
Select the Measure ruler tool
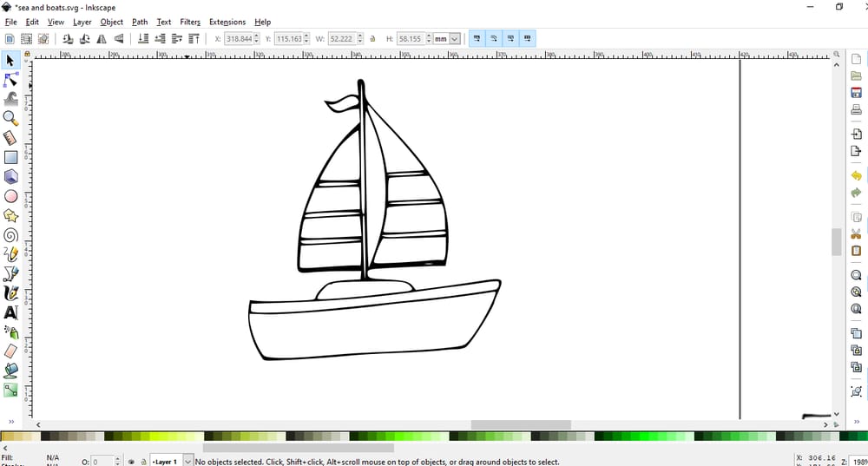[x=10, y=138]
